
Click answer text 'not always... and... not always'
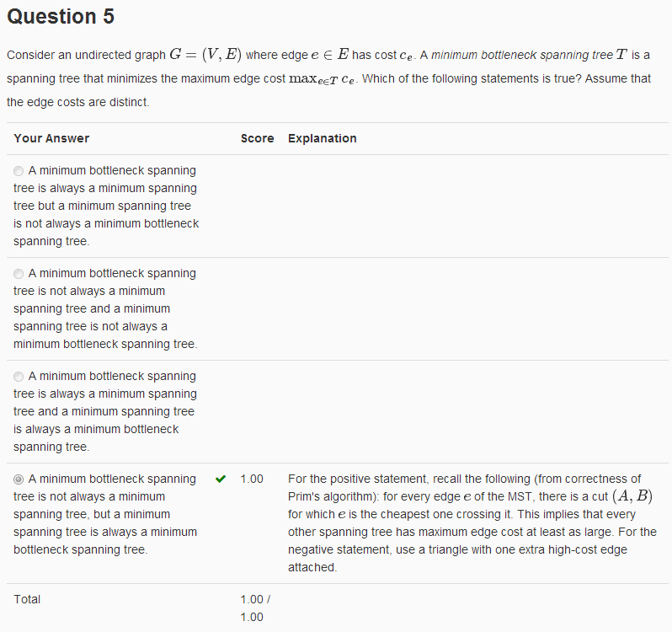pyautogui.click(x=105, y=308)
